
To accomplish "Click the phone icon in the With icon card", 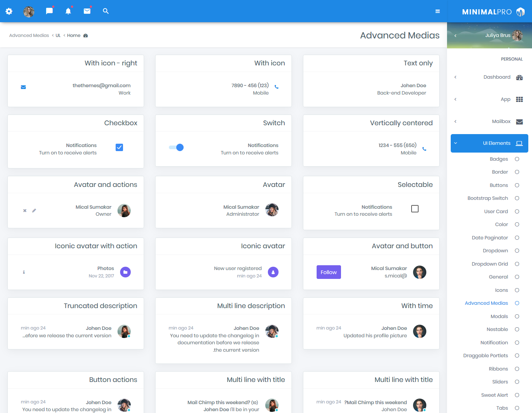I will pos(277,87).
